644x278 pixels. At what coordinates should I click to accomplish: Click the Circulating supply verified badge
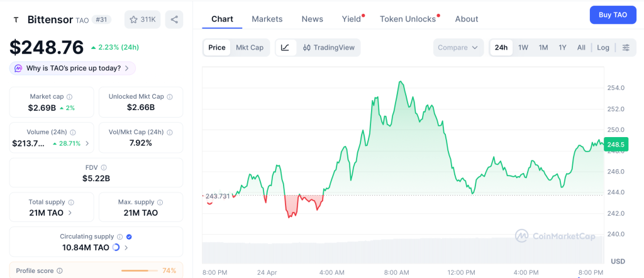point(129,236)
